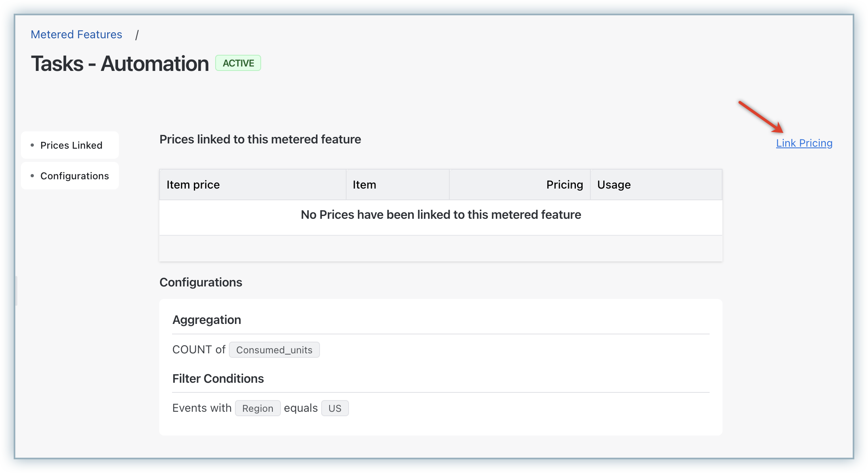Click the Item column header
This screenshot has width=868, height=473.
tap(364, 185)
